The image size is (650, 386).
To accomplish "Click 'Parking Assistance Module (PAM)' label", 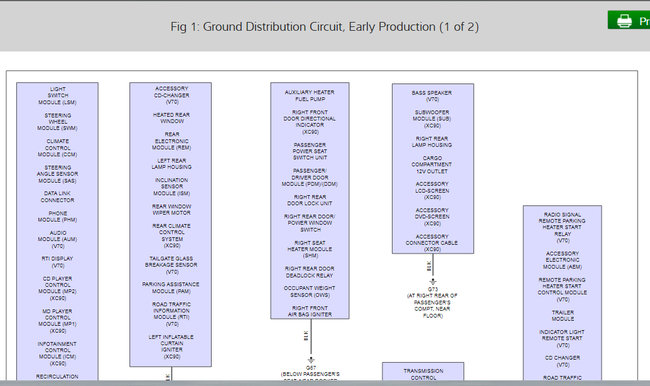I will coord(171,288).
